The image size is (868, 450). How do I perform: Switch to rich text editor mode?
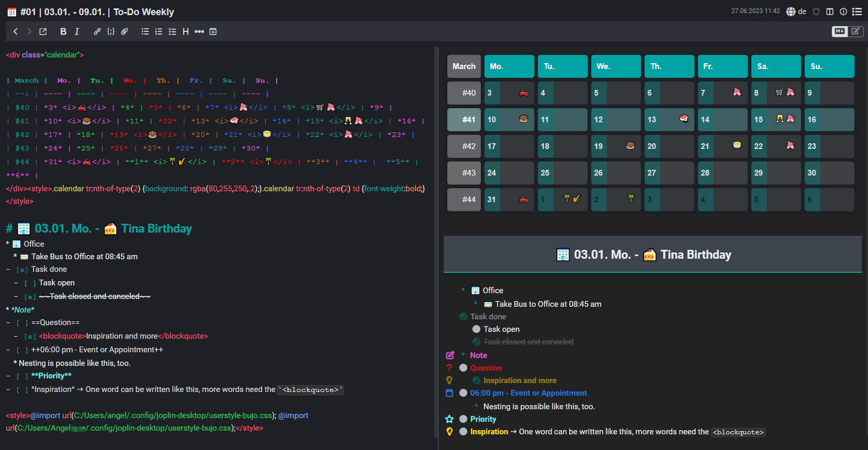pos(855,31)
